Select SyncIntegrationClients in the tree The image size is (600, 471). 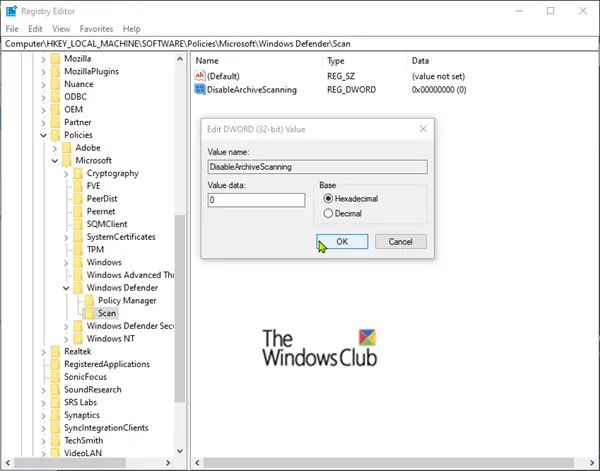click(106, 428)
